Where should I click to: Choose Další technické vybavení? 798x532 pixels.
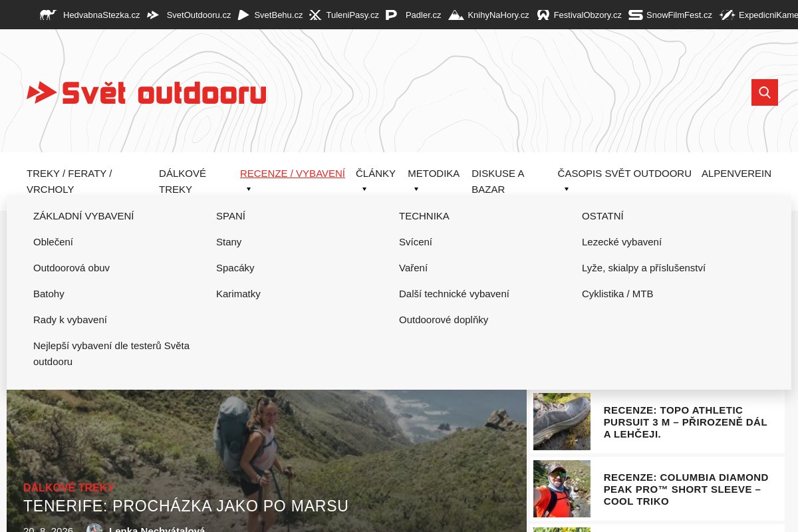[454, 293]
